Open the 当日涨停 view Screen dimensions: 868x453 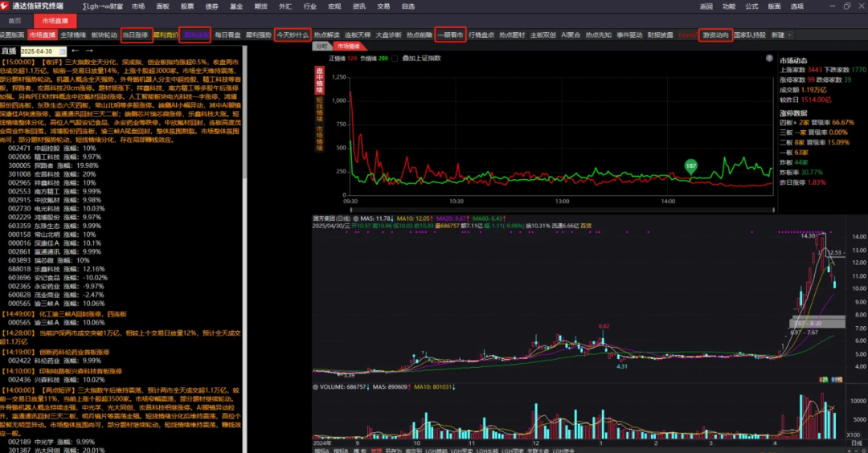(136, 35)
